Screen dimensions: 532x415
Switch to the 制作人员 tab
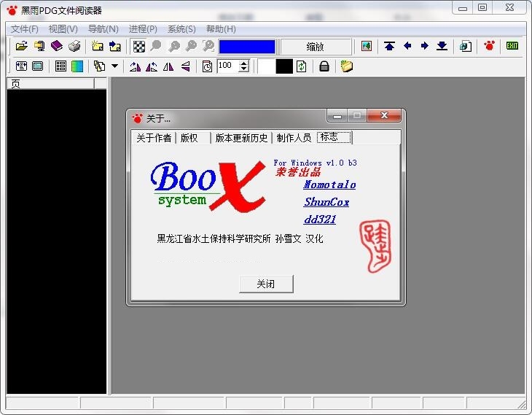tap(294, 138)
